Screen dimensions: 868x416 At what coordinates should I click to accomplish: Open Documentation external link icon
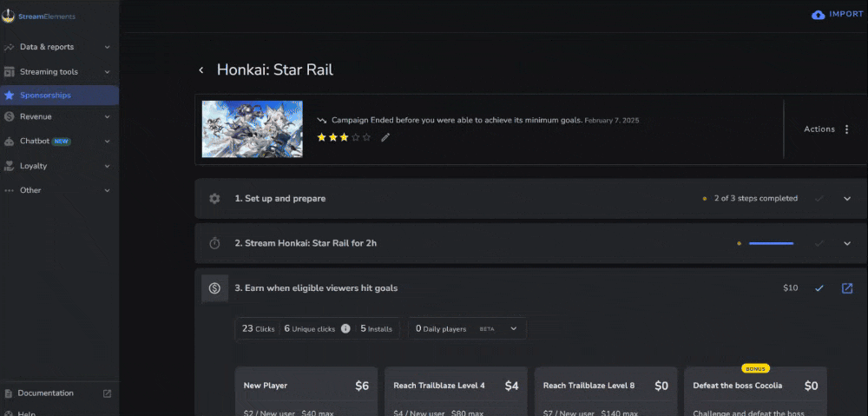click(x=108, y=393)
